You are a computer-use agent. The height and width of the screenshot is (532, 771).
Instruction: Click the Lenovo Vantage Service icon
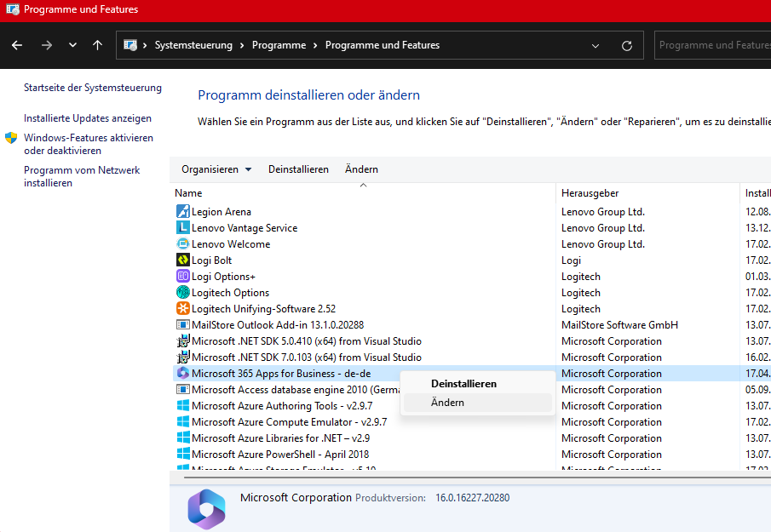pyautogui.click(x=183, y=228)
